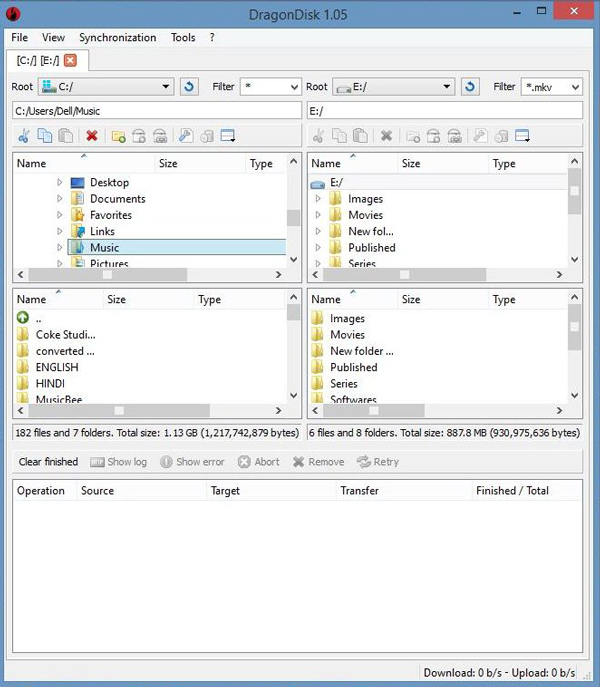Click Clear finished button

click(x=48, y=462)
